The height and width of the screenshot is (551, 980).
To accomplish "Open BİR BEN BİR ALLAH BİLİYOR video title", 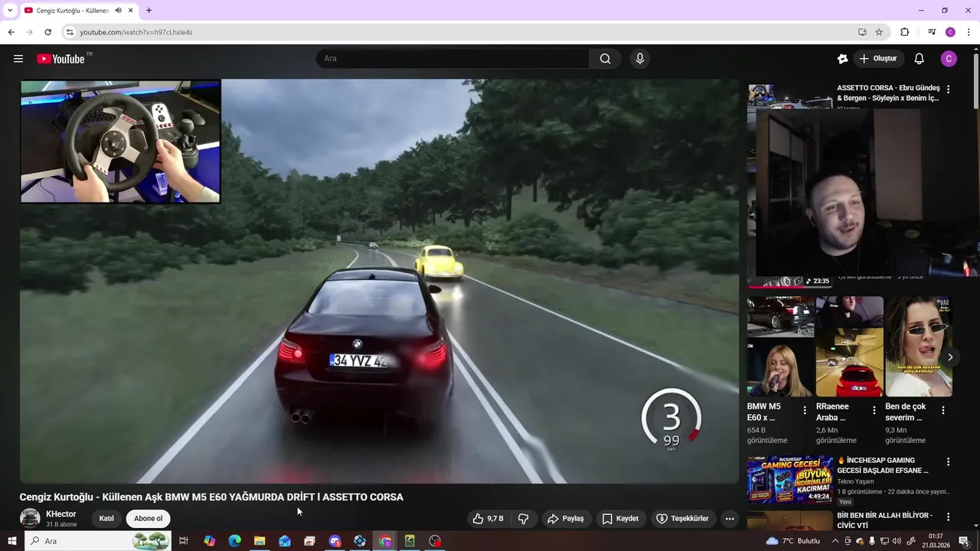I will coord(884,520).
